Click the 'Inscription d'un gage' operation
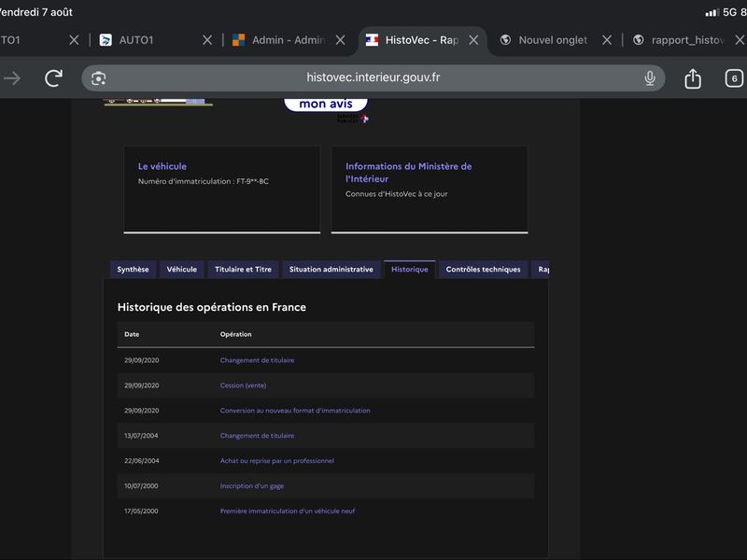Screen dimensions: 747x560 [x=251, y=486]
